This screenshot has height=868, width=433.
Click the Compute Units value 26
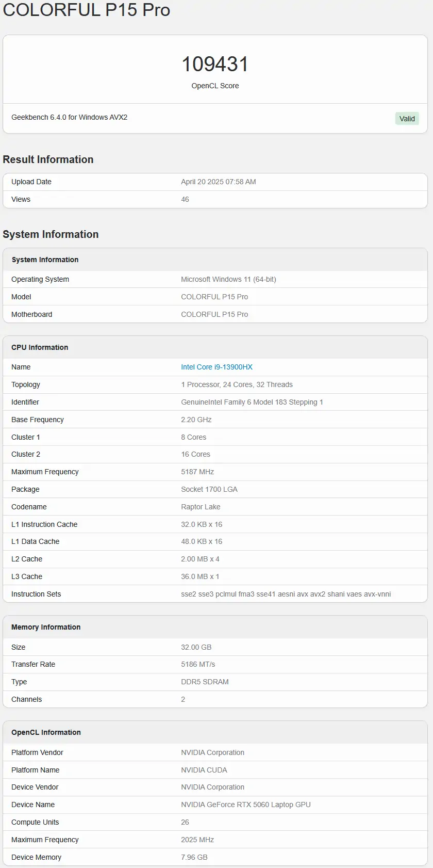pos(185,822)
